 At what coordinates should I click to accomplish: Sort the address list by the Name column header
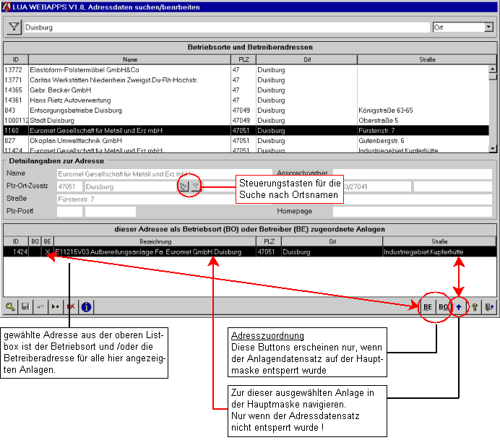tap(129, 59)
